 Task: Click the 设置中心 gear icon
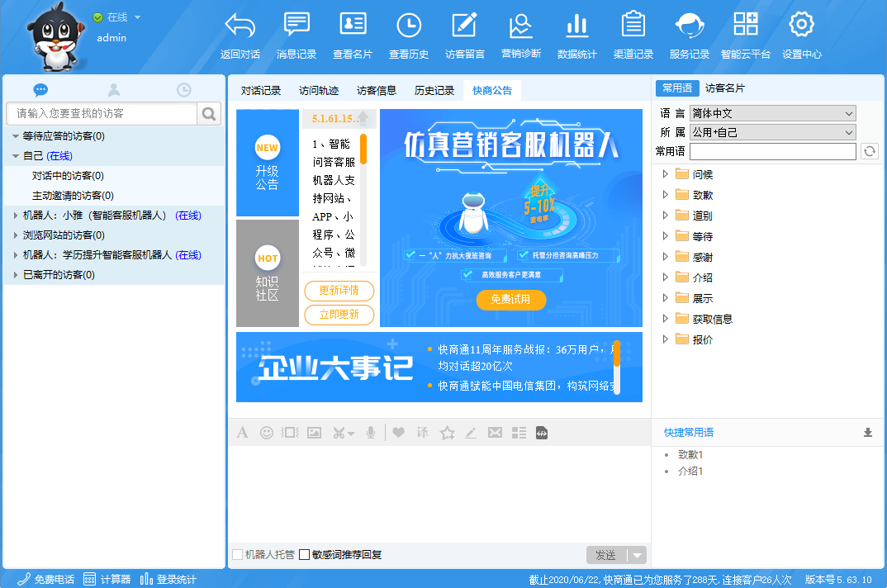pyautogui.click(x=801, y=36)
